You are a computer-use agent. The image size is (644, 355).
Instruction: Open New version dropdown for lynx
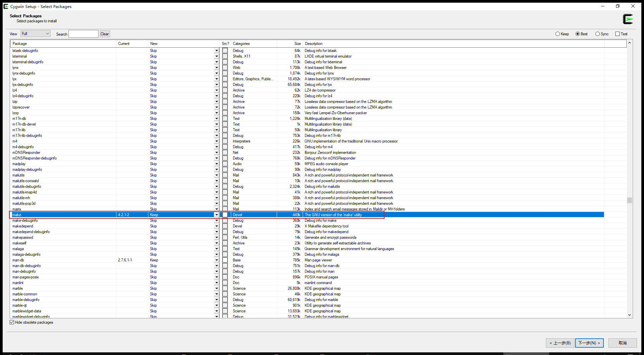coord(217,68)
